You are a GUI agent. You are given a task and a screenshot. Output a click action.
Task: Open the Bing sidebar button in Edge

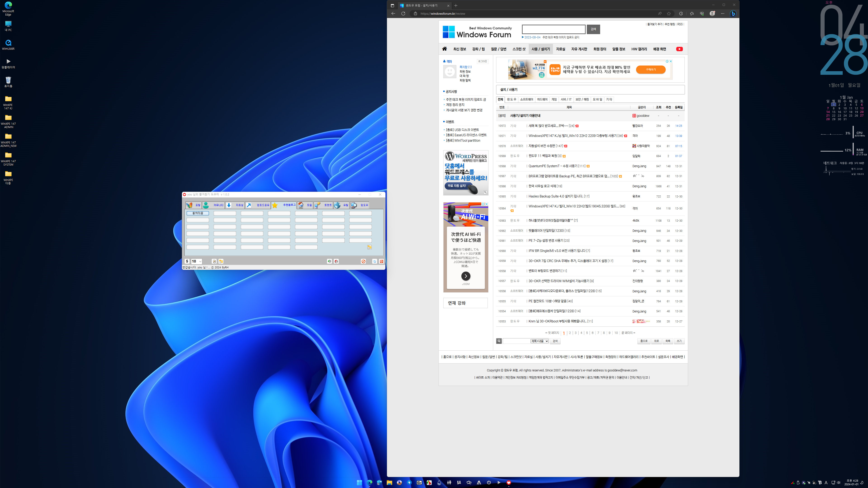pos(733,14)
